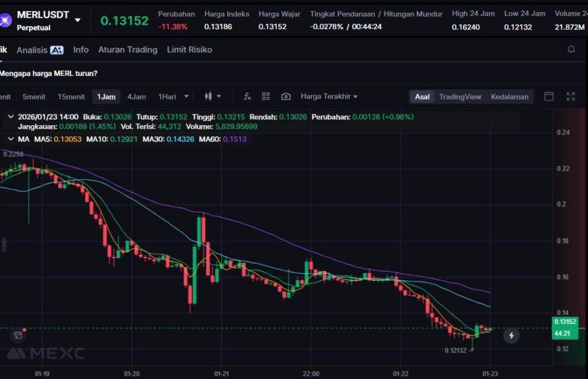Viewport: 588px width, 379px height.
Task: Click the lightning quick-trade button
Action: (511, 335)
